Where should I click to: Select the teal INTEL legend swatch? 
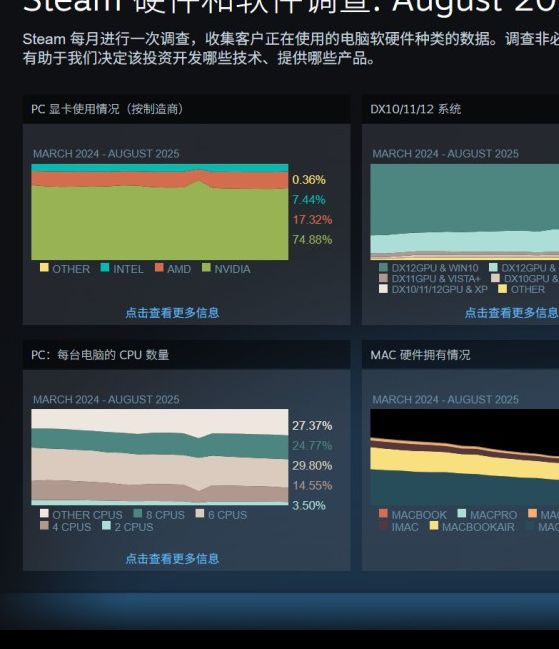pos(105,268)
